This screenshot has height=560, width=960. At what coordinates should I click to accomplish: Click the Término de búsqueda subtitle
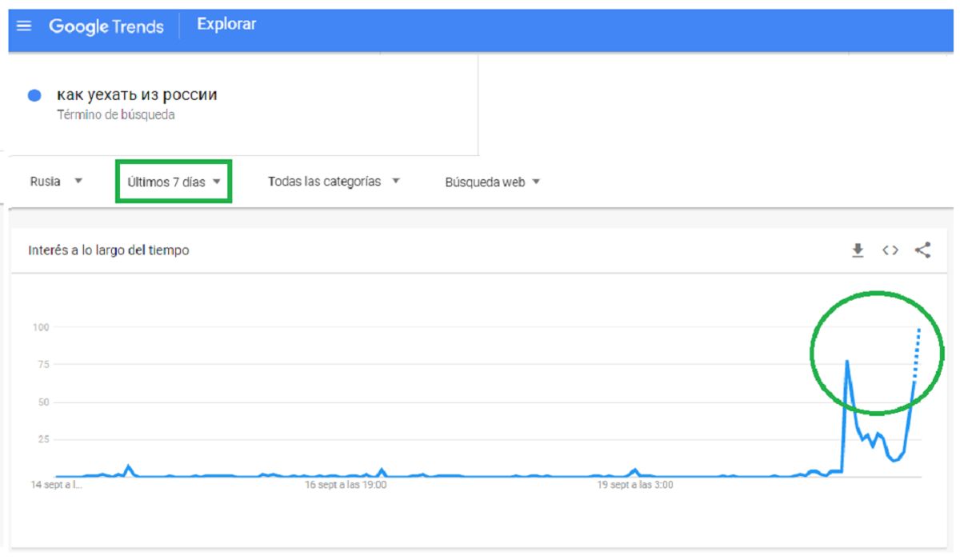click(x=115, y=114)
